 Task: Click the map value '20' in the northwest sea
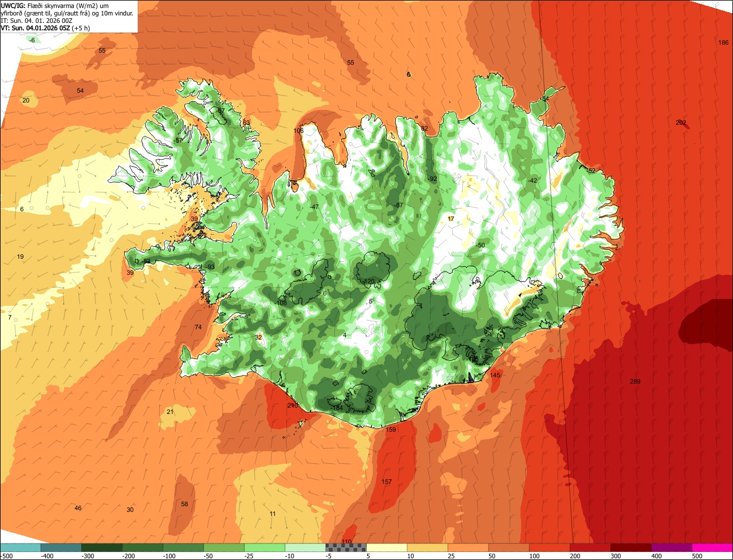pyautogui.click(x=26, y=100)
